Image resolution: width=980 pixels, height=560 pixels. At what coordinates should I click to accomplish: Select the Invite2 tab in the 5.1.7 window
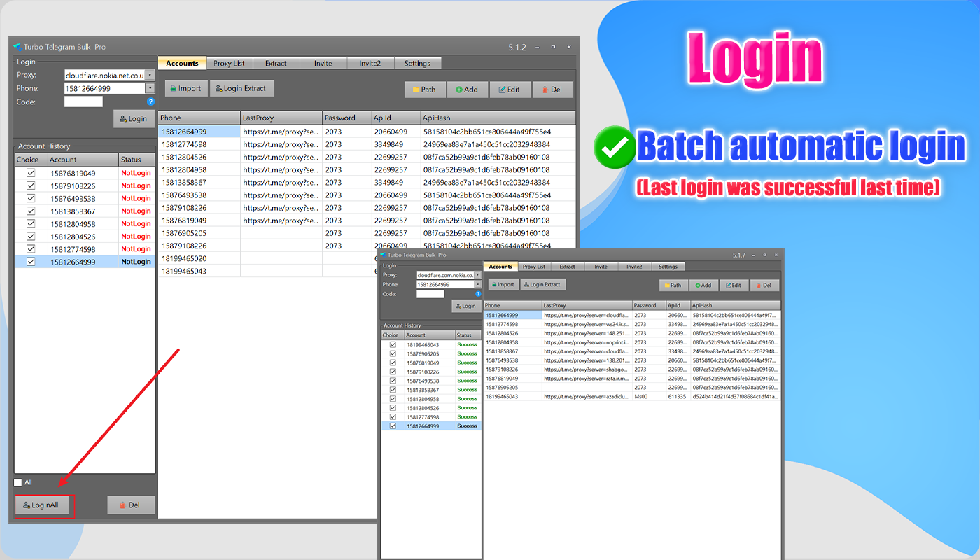634,267
